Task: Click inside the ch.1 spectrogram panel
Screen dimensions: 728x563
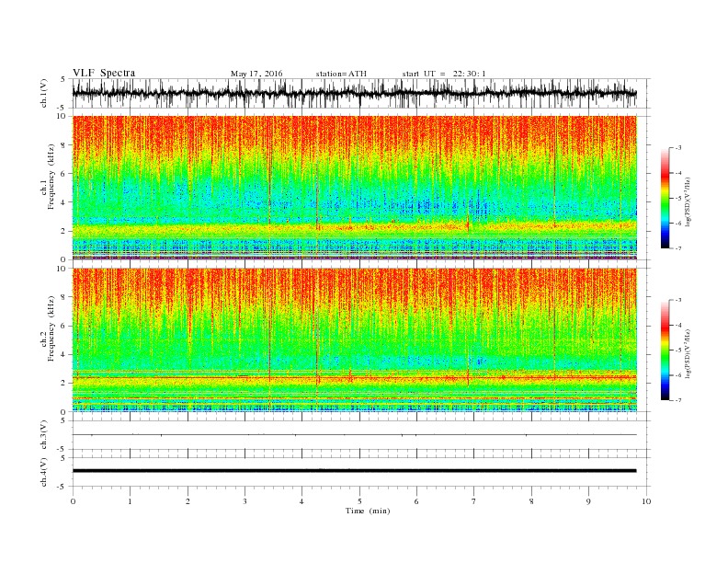Action: click(354, 188)
